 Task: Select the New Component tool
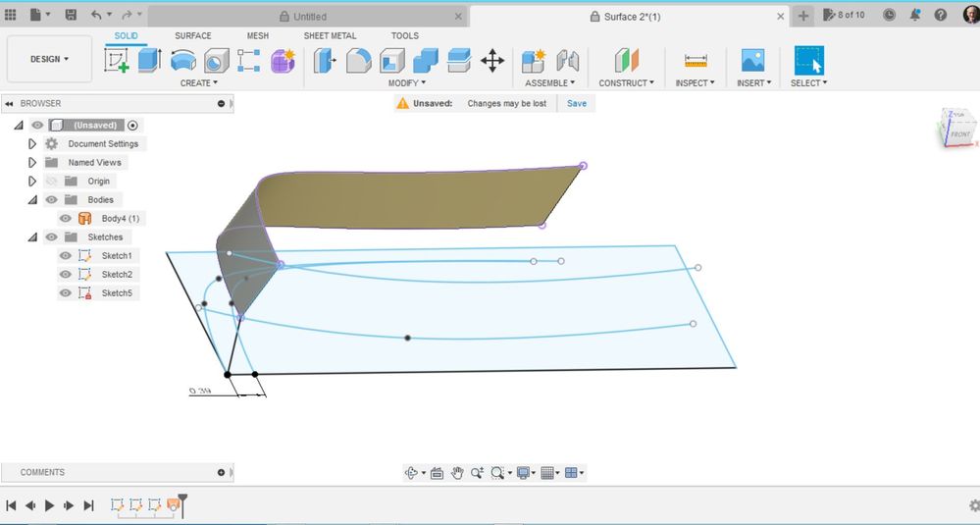534,61
